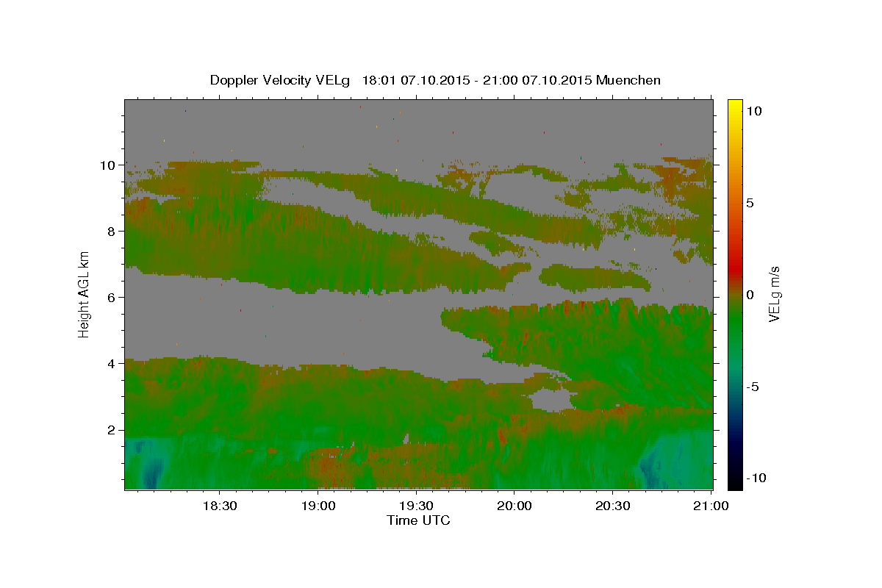882x588 pixels.
Task: Click the 'VELg m/s' colorbar title
Action: point(774,294)
